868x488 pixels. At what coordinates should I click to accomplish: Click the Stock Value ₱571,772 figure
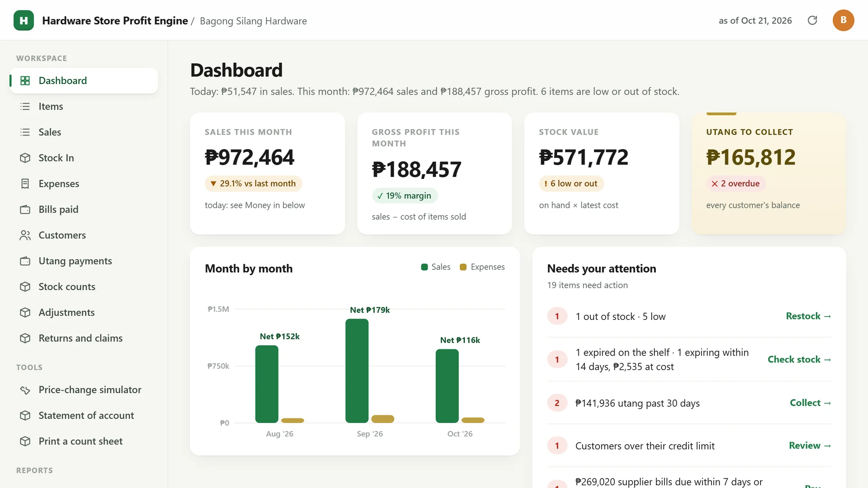(x=584, y=157)
